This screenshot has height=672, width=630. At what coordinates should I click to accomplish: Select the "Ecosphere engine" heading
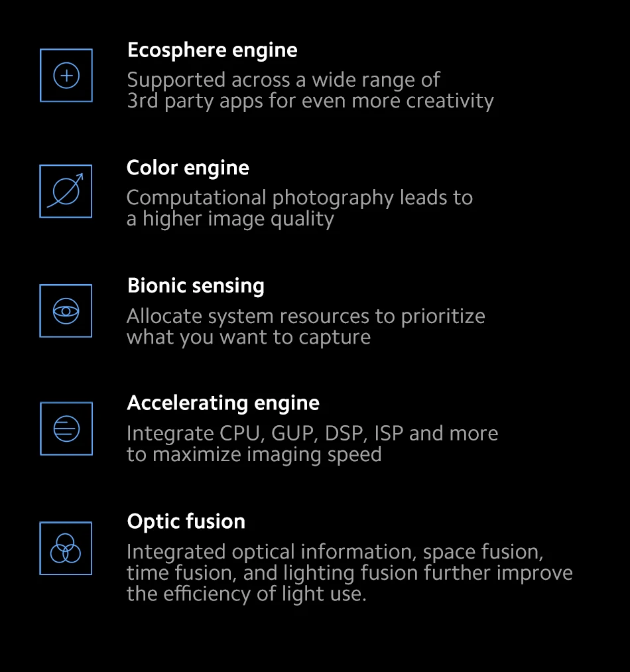point(212,50)
